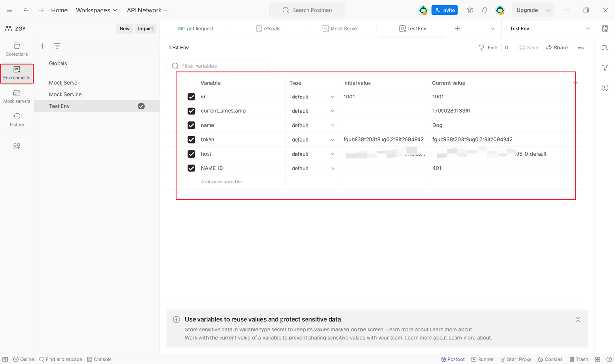Fork the Test Env environment
The width and height of the screenshot is (615, 364).
[x=488, y=48]
